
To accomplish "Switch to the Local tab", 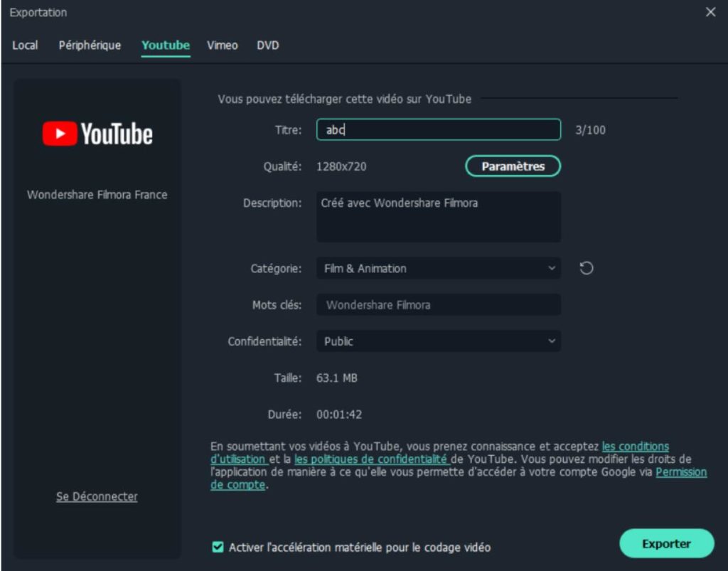I will pos(25,46).
